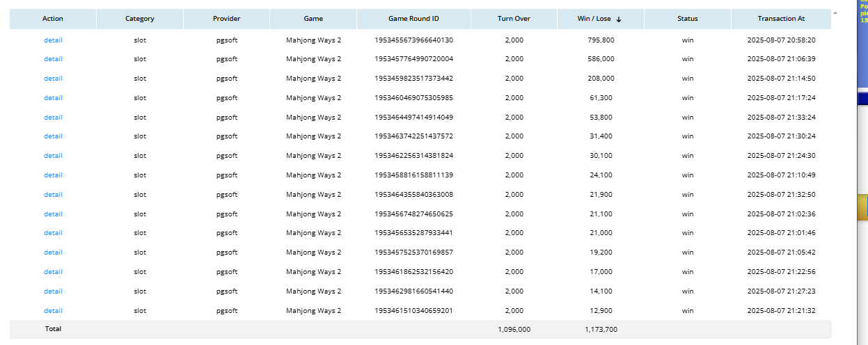Select the 795,800 win amount cell
Viewport: 868px width, 345px height.
pyautogui.click(x=601, y=40)
